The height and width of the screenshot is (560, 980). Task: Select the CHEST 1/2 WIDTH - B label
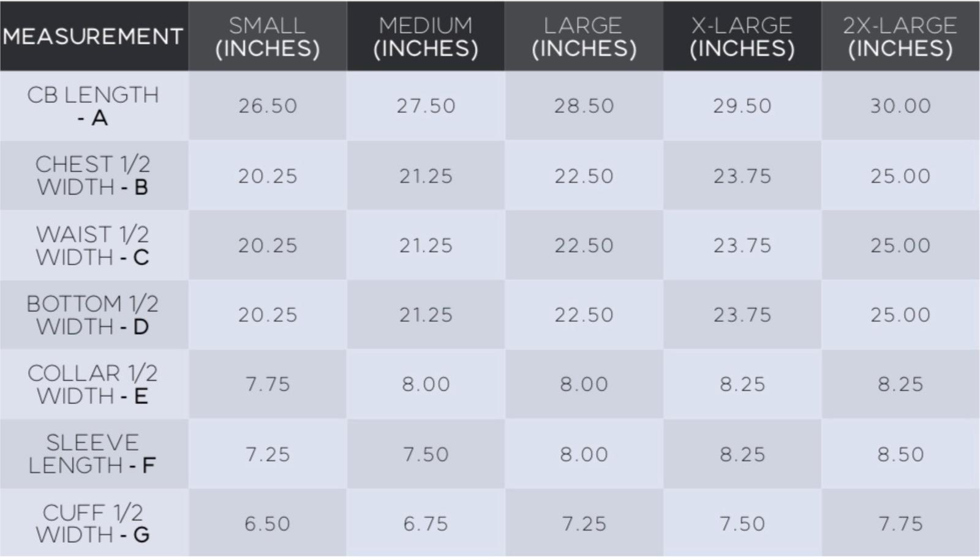click(93, 176)
